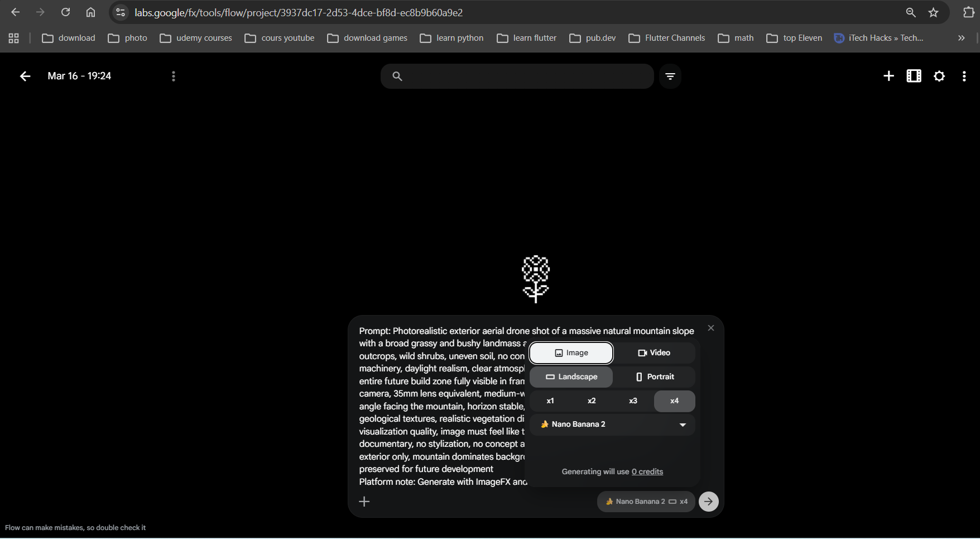Add media with the plus icon in the prompt box
980x539 pixels.
(364, 501)
